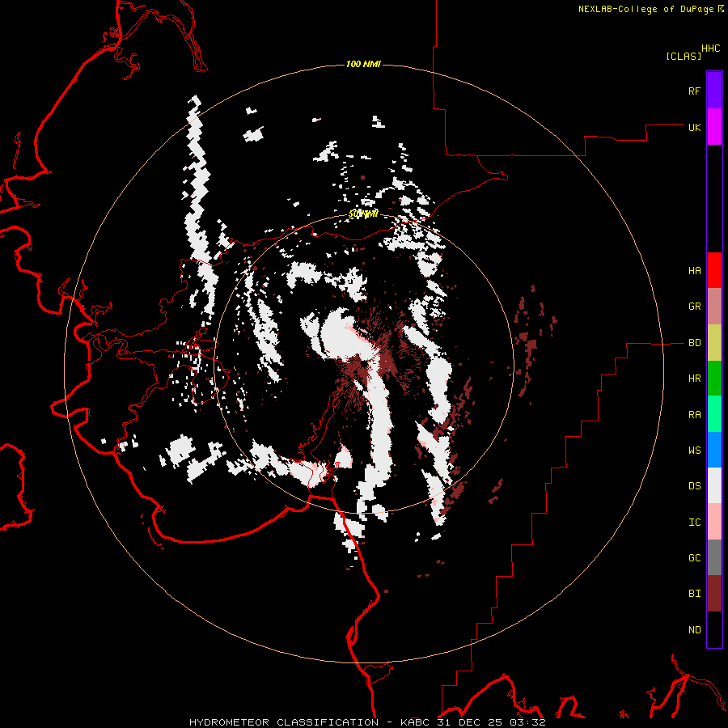This screenshot has height=728, width=728.
Task: Click the UK legend label
Action: [695, 127]
